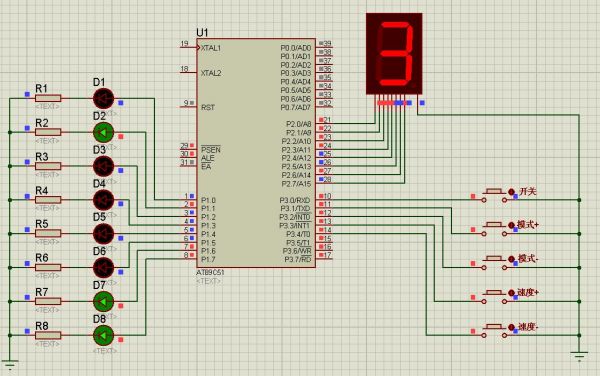The width and height of the screenshot is (600, 376).
Task: Click the dark LED D5
Action: pyautogui.click(x=103, y=234)
